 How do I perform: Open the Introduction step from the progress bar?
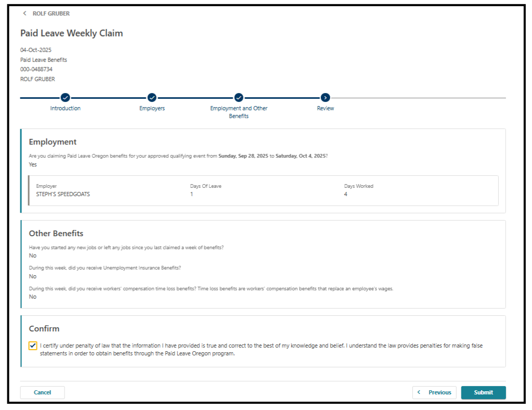(65, 108)
